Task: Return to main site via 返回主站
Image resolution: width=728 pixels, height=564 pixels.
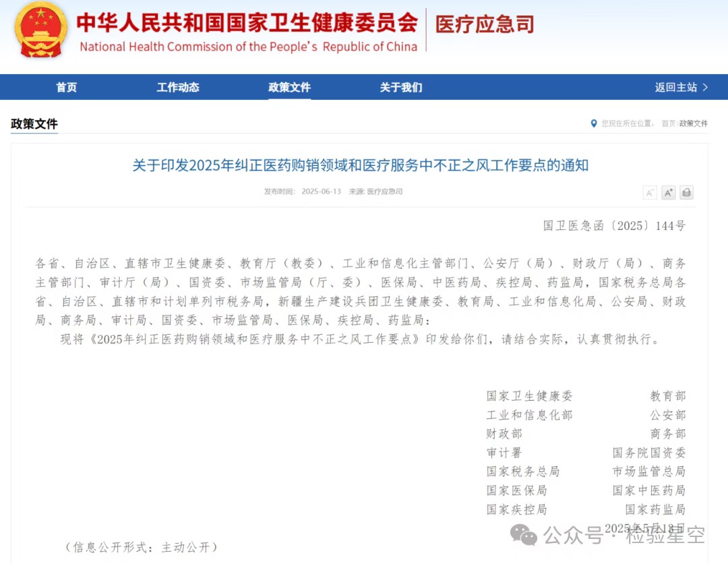Action: point(681,87)
